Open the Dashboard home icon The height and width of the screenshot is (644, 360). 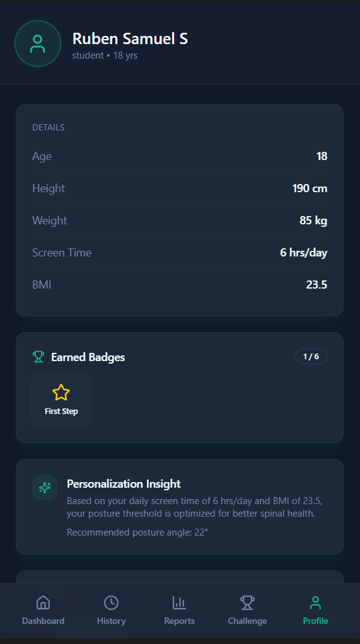click(43, 602)
